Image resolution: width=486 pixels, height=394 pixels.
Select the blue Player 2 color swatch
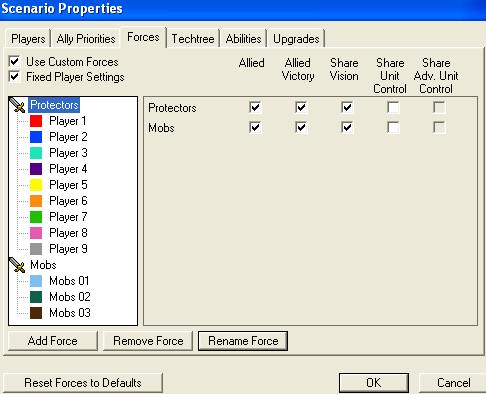pos(36,137)
